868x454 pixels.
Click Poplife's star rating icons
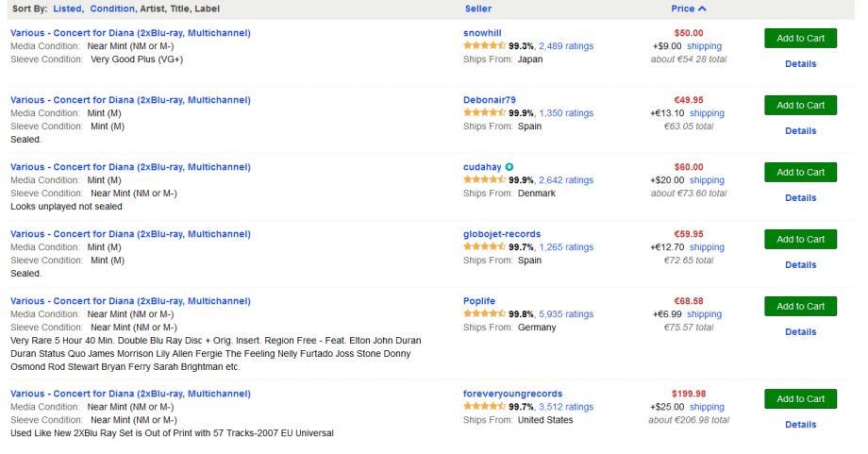coord(484,314)
